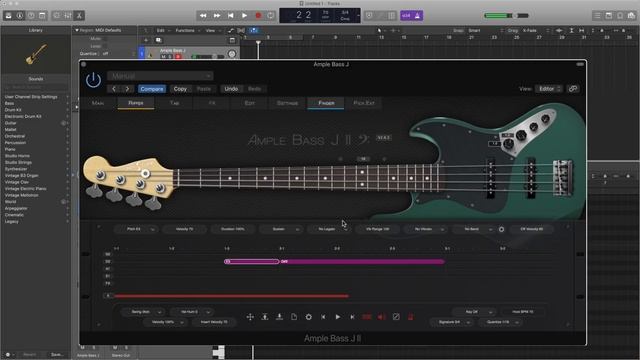
Task: Open the Mixer icon in control bar
Action: click(x=68, y=16)
